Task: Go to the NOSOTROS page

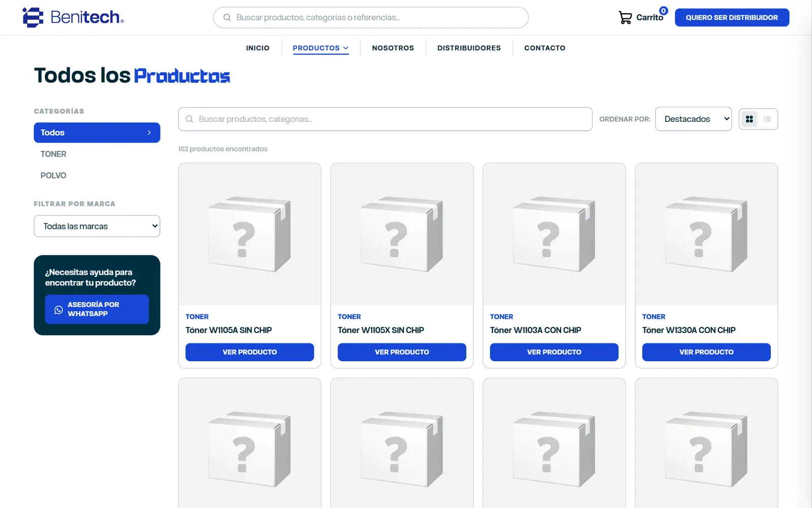Action: [x=393, y=48]
